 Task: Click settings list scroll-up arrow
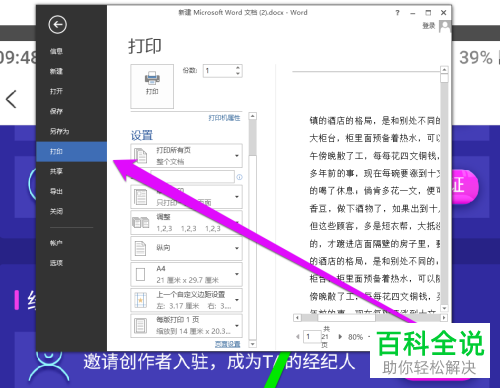(253, 116)
